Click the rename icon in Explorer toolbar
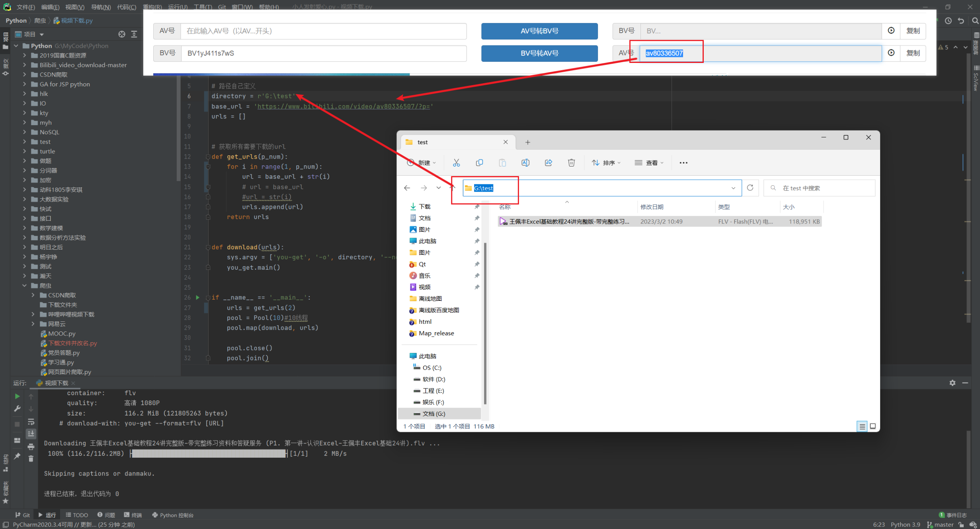This screenshot has height=529, width=980. [x=525, y=163]
